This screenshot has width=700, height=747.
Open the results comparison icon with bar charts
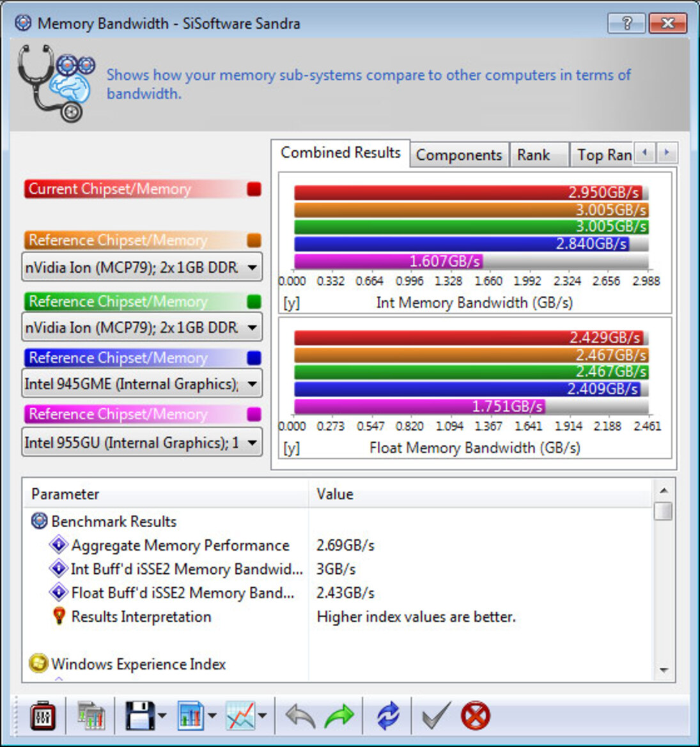pos(91,716)
